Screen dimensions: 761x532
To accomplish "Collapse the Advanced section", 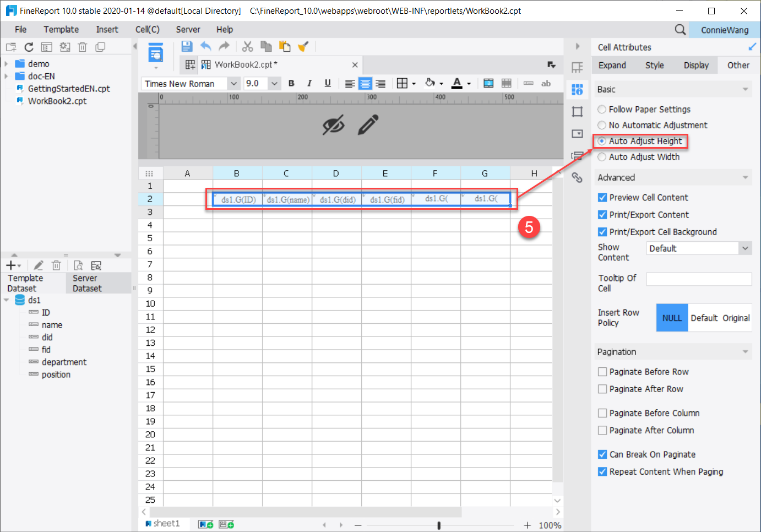I will pyautogui.click(x=746, y=177).
